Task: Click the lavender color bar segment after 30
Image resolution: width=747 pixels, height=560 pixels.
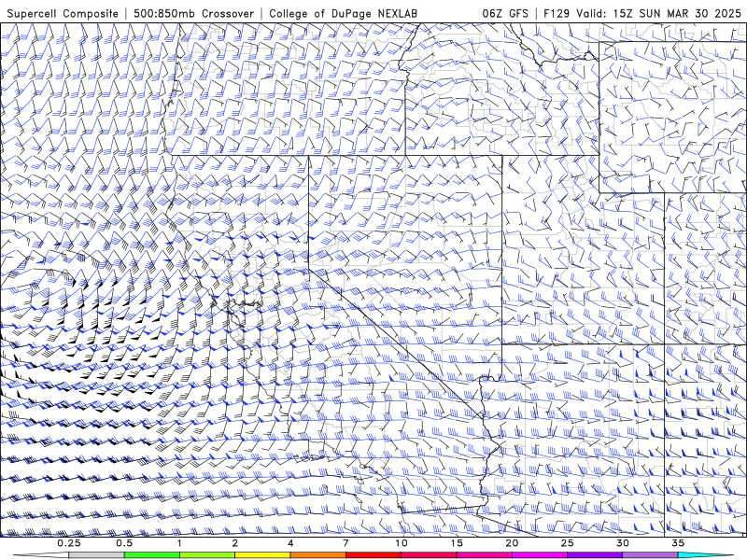Action: [650, 555]
